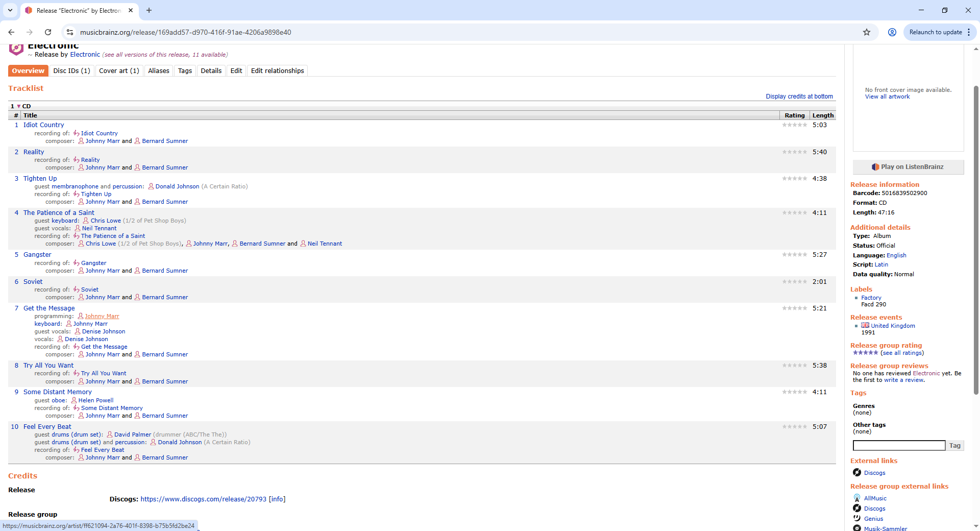Set release group rating stars
Viewport: 980px width, 531px height.
click(865, 353)
